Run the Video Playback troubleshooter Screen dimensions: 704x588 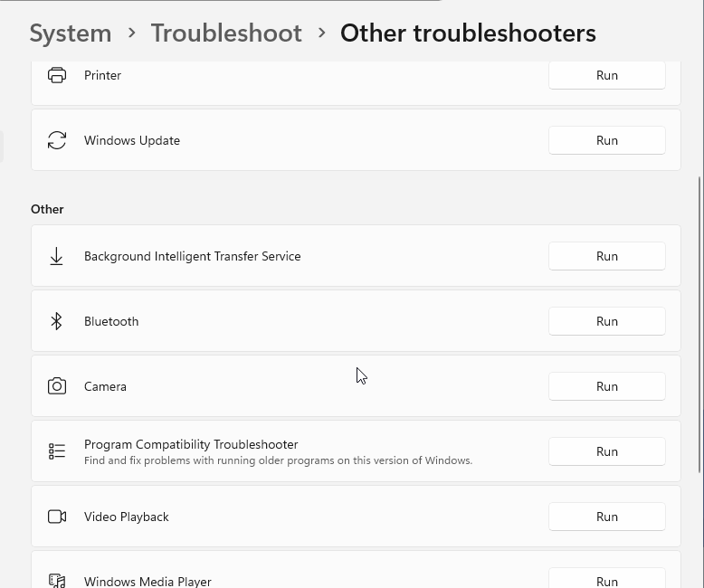607,517
